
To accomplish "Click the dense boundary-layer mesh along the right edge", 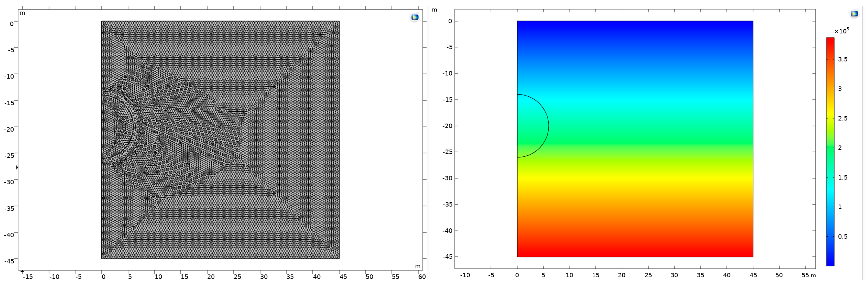I will [x=337, y=135].
